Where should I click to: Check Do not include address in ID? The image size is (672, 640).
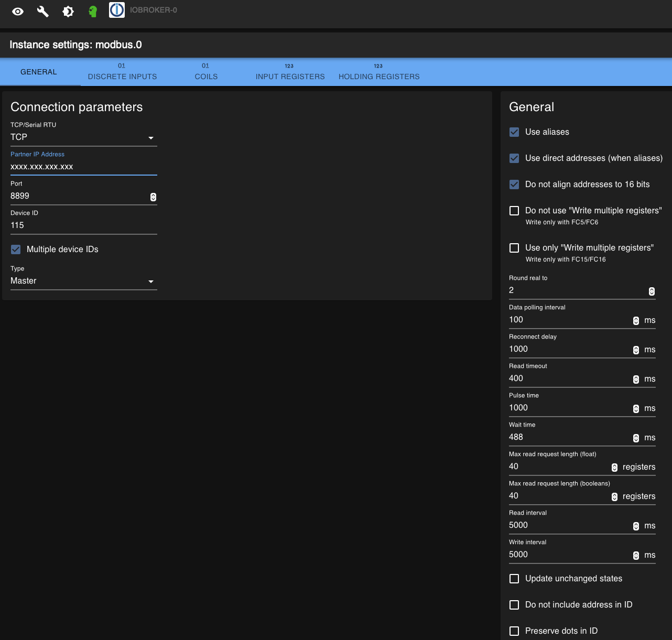pos(514,605)
